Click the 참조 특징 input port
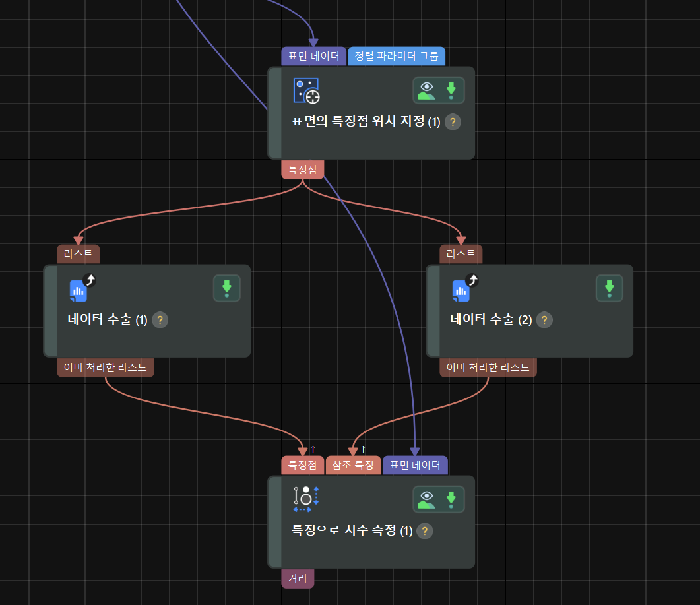Viewport: 700px width, 605px height. coord(353,465)
